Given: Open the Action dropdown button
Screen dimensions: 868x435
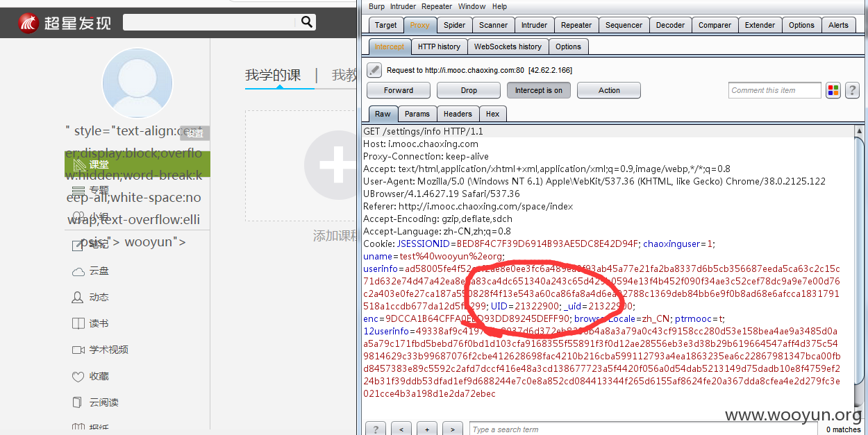Looking at the screenshot, I should point(609,90).
